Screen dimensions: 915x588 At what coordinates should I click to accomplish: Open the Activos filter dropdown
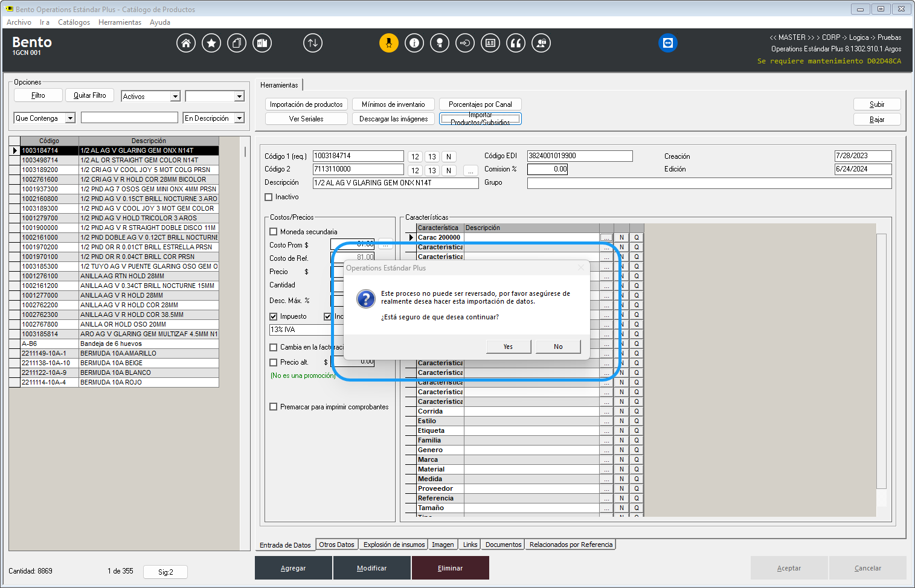point(175,97)
